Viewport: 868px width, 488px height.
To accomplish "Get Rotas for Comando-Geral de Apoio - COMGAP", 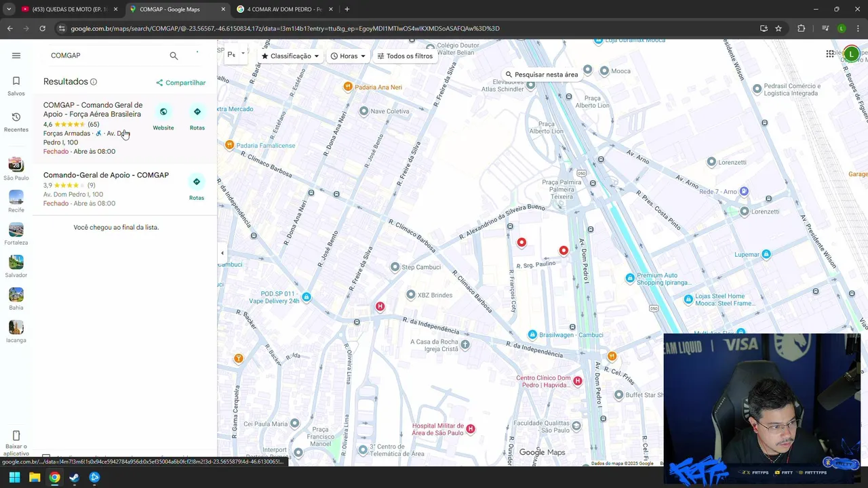I will click(x=197, y=188).
